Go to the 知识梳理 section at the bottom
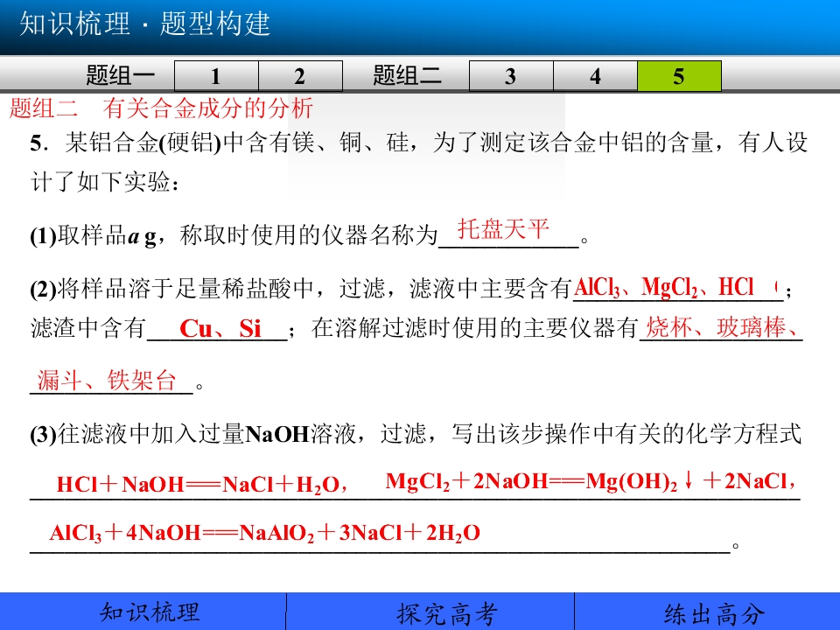Screen dimensions: 840x630 pos(143,612)
